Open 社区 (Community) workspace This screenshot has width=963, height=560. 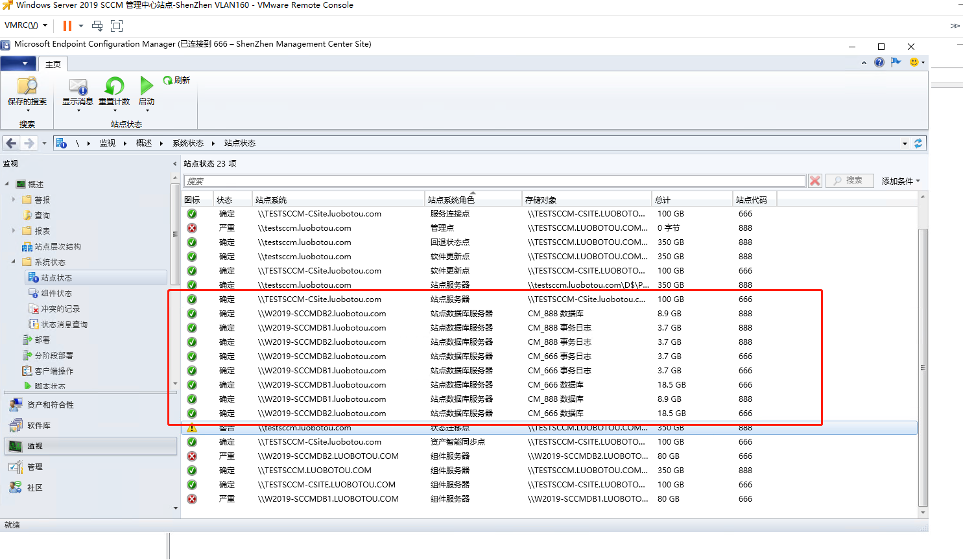[91, 488]
